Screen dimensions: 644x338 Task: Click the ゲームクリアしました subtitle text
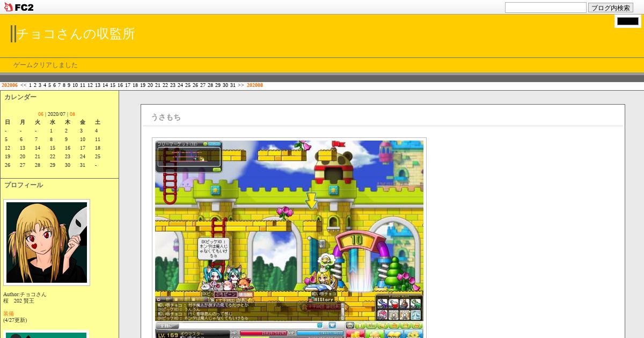point(46,65)
